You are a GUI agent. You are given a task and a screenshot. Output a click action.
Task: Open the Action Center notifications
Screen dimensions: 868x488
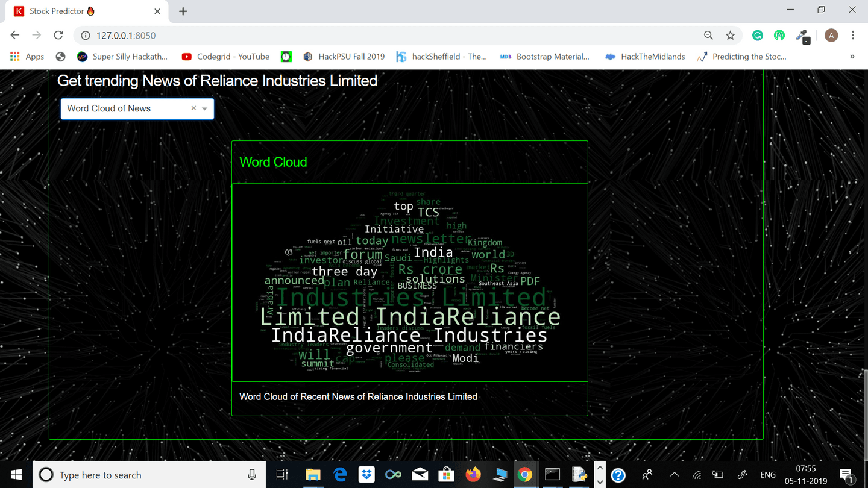(x=846, y=475)
